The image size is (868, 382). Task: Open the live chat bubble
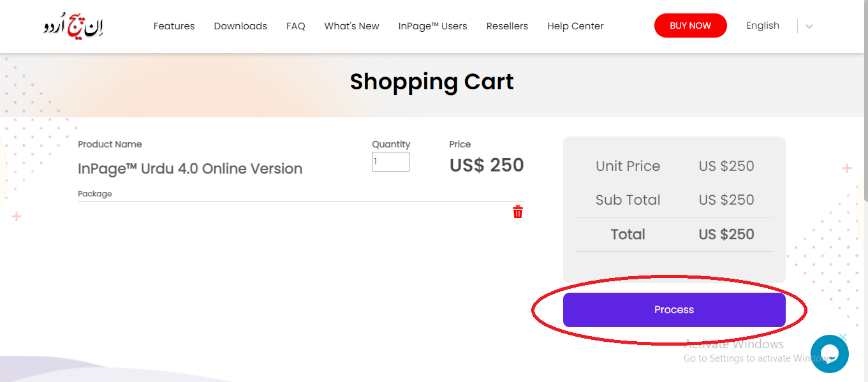pos(829,353)
